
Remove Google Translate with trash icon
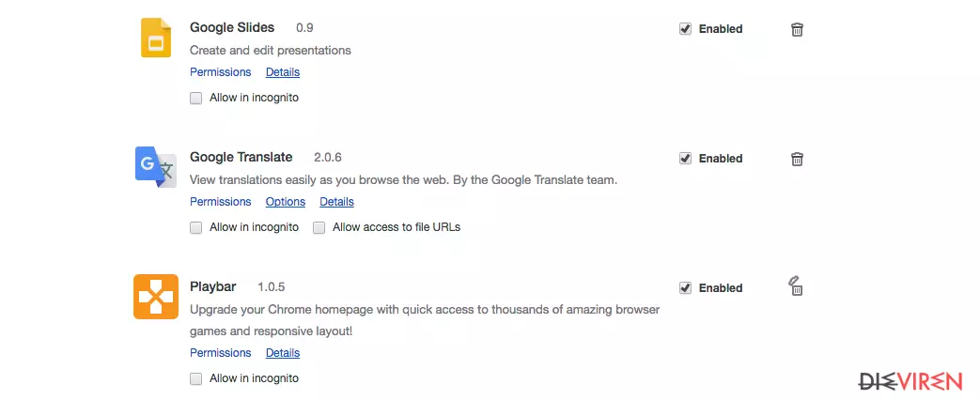pyautogui.click(x=797, y=159)
